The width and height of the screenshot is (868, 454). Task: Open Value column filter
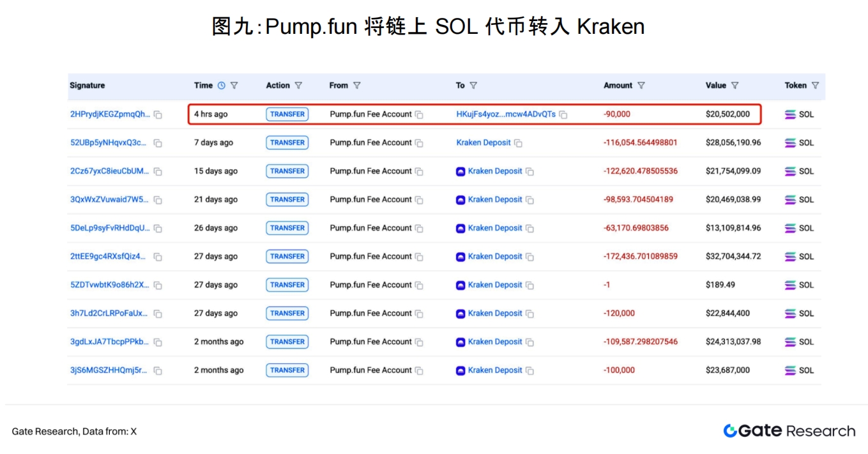coord(735,86)
